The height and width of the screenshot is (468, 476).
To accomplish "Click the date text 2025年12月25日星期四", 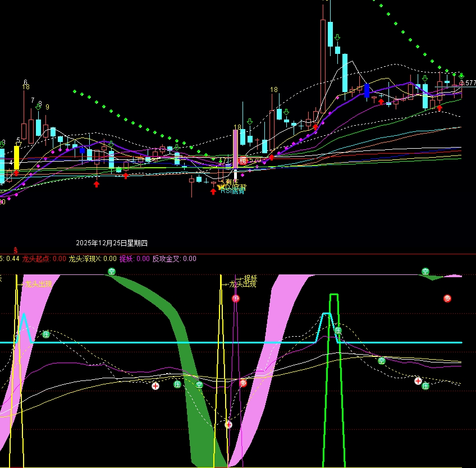I will 112,243.
